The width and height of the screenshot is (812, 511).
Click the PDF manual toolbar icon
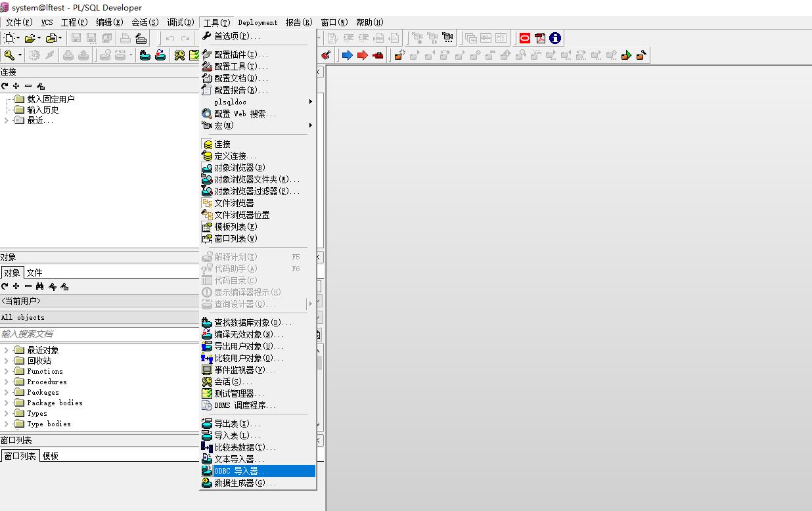tap(540, 38)
